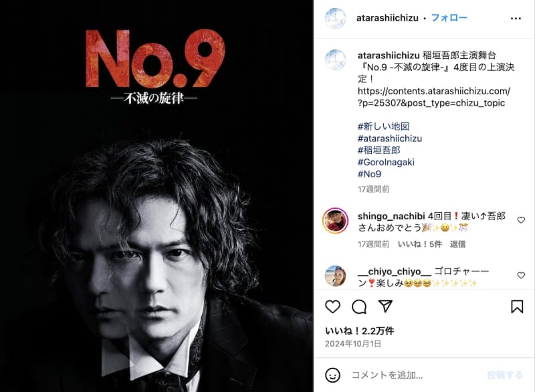The width and height of the screenshot is (535, 392).
Task: Open the comment bubble icon
Action: click(x=359, y=306)
